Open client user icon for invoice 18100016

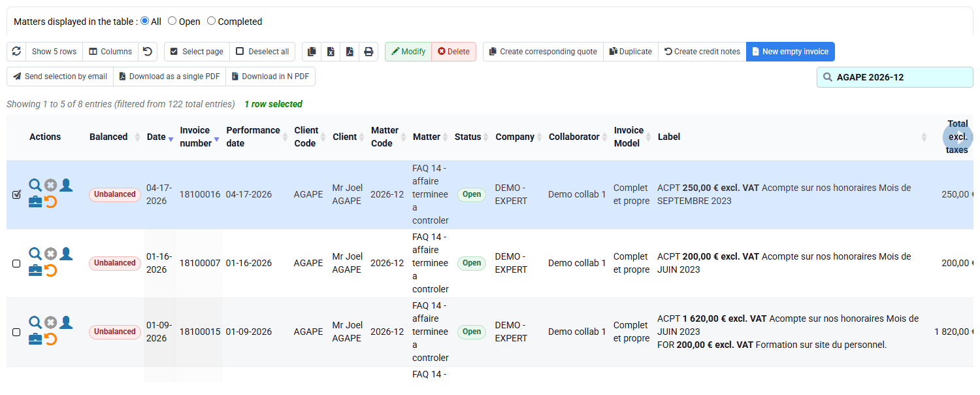66,186
